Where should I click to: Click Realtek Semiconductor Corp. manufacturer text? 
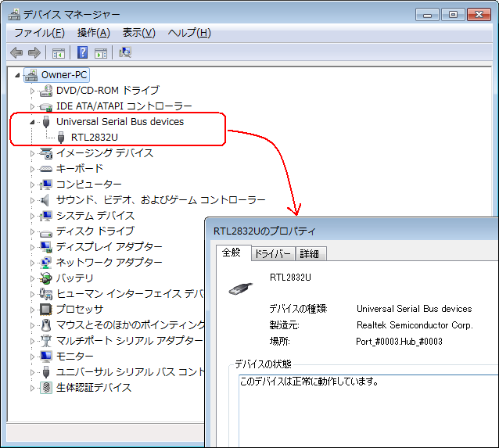tap(415, 325)
